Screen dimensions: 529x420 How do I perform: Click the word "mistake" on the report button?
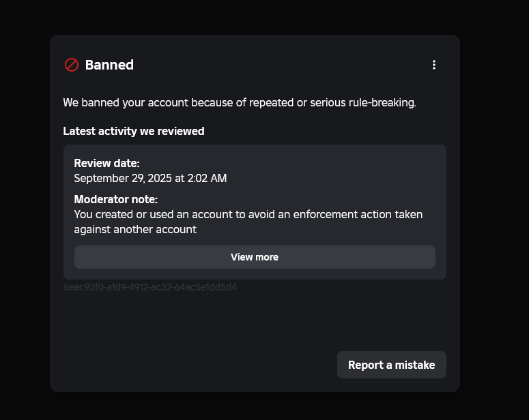tap(414, 365)
